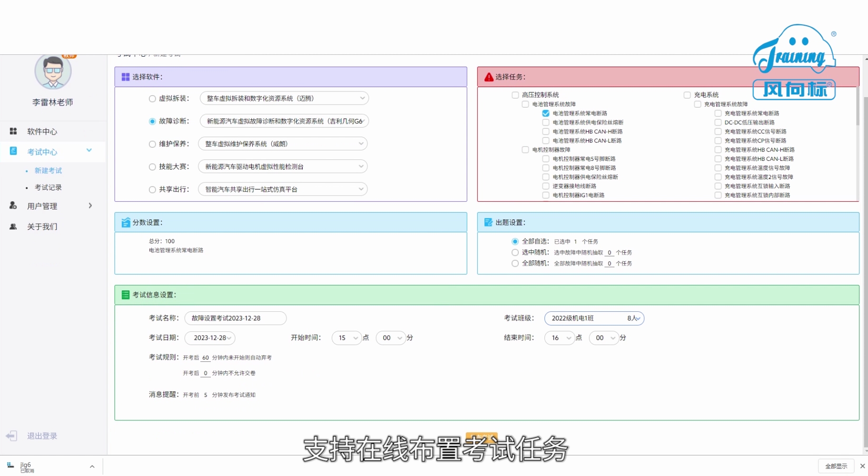Image resolution: width=868 pixels, height=476 pixels.
Task: Open the 故障诊断 software dropdown
Action: (x=284, y=121)
